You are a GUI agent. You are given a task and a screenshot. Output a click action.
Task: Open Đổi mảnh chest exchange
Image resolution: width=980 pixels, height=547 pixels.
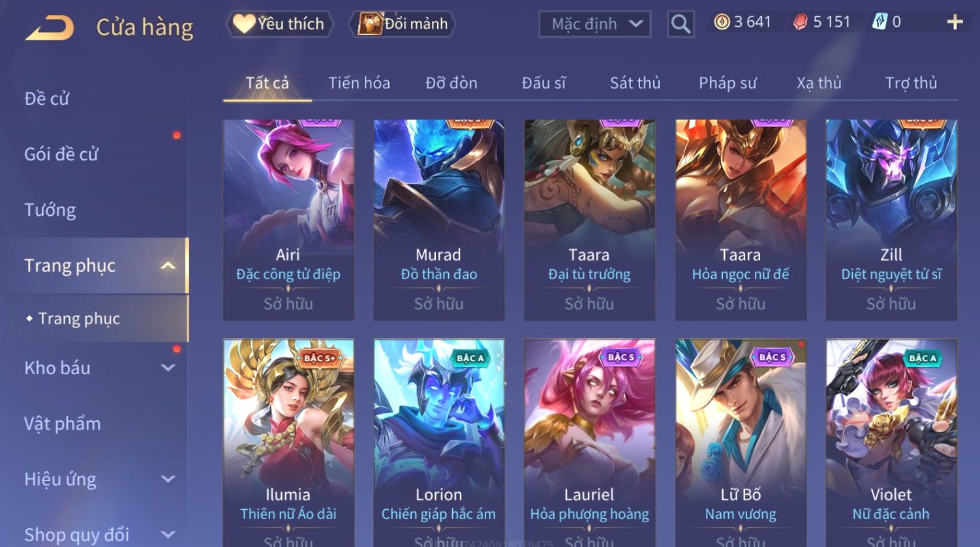(x=403, y=24)
